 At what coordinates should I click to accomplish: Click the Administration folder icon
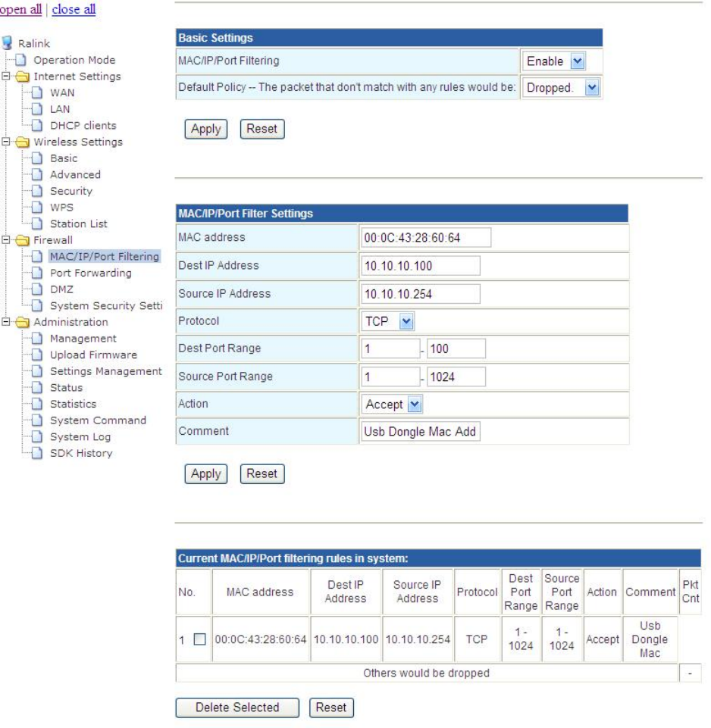click(x=22, y=322)
